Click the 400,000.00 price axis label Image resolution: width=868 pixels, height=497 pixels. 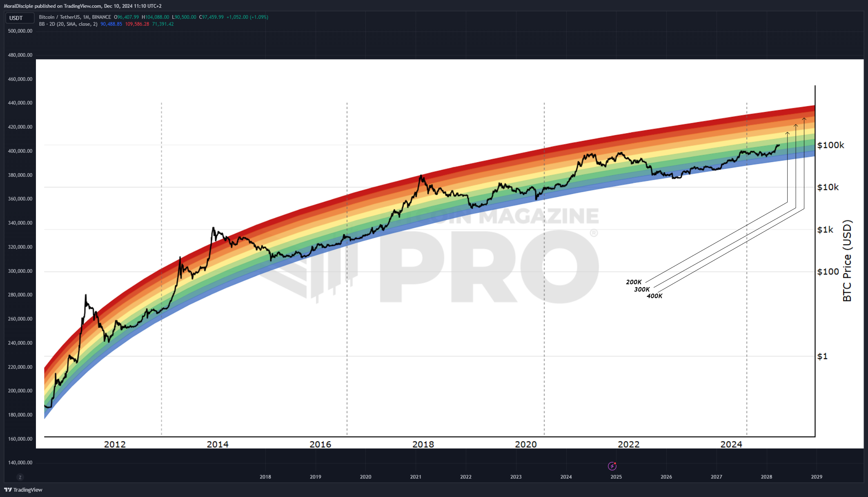pyautogui.click(x=20, y=151)
